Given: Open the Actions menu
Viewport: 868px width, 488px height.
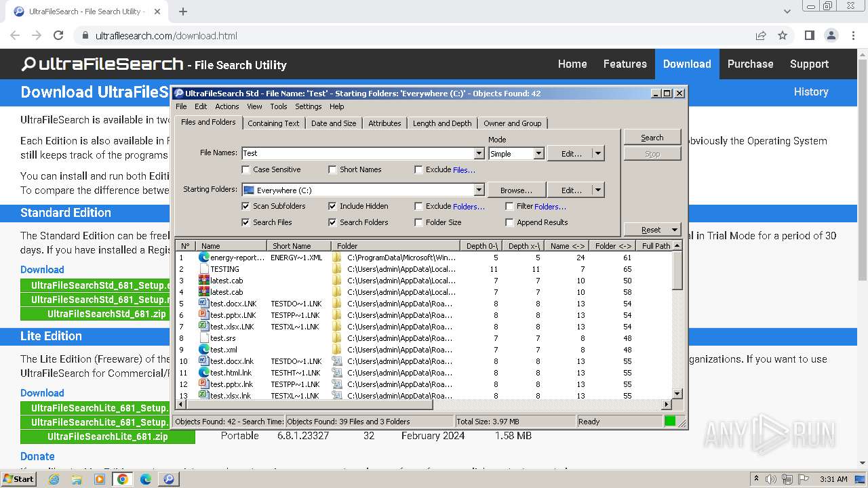Looking at the screenshot, I should coord(227,106).
